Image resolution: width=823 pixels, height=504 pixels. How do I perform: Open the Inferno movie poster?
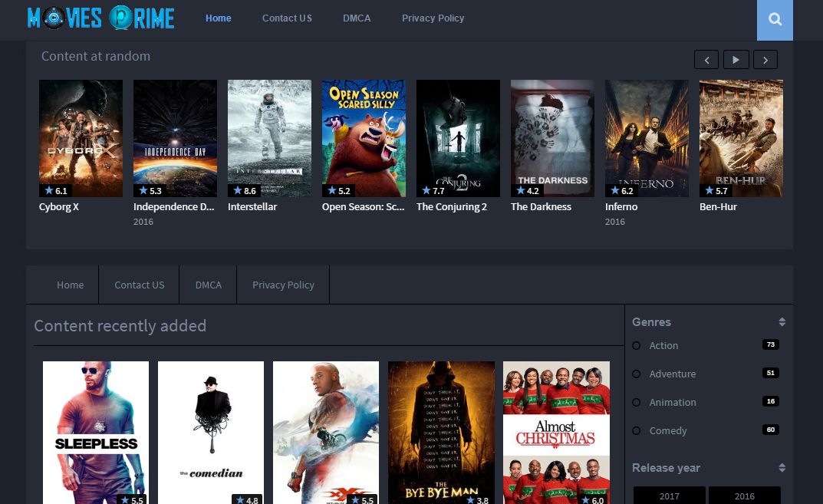(647, 138)
